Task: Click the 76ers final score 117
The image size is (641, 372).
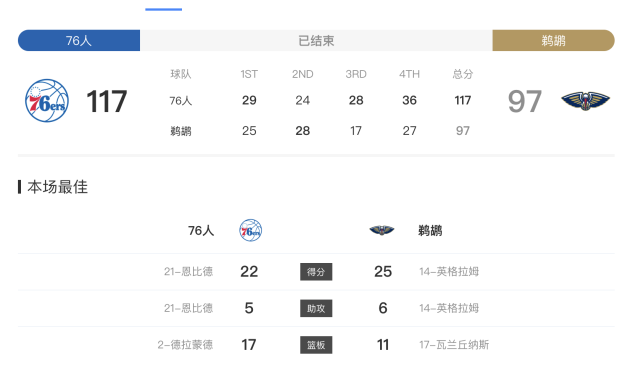Action: click(x=107, y=101)
